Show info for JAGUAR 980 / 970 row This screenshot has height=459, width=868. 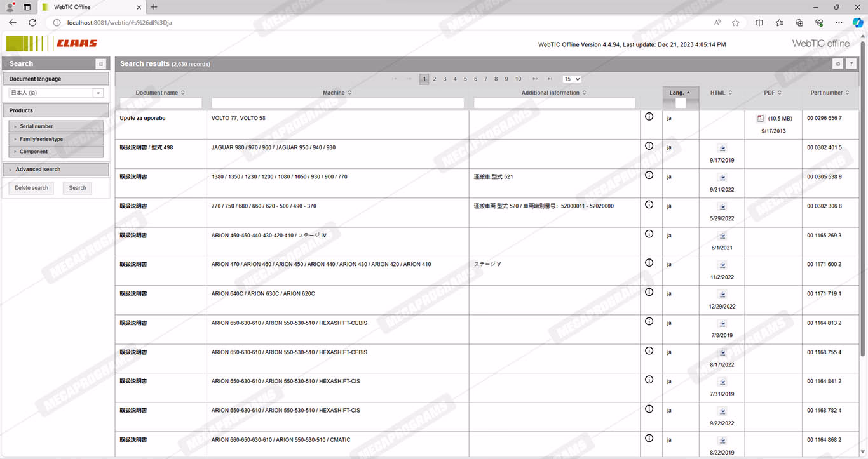(649, 146)
